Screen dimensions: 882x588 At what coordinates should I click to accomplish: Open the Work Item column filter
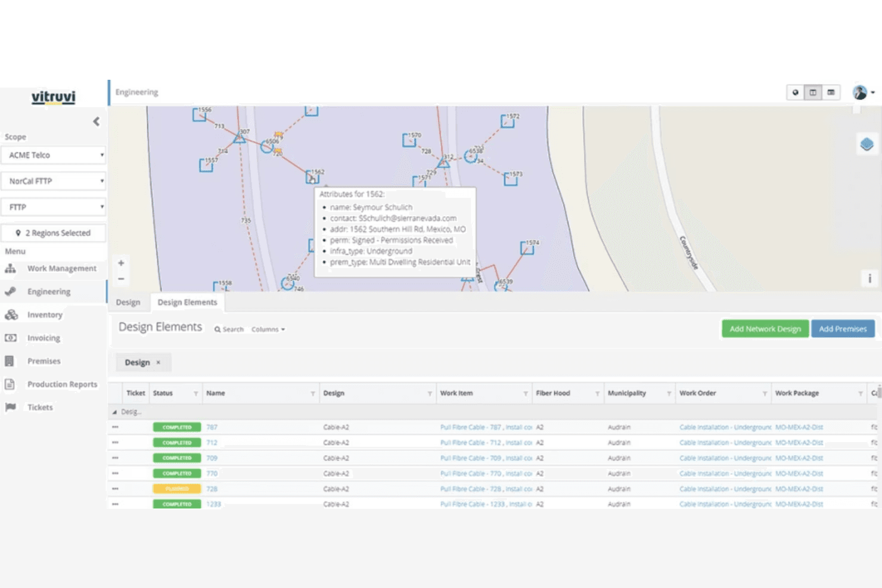(x=526, y=394)
